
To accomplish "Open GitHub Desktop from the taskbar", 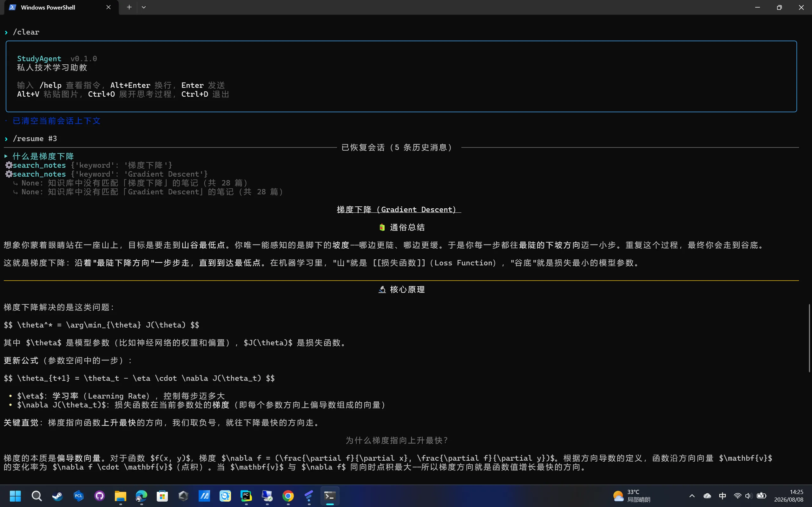I will (100, 496).
